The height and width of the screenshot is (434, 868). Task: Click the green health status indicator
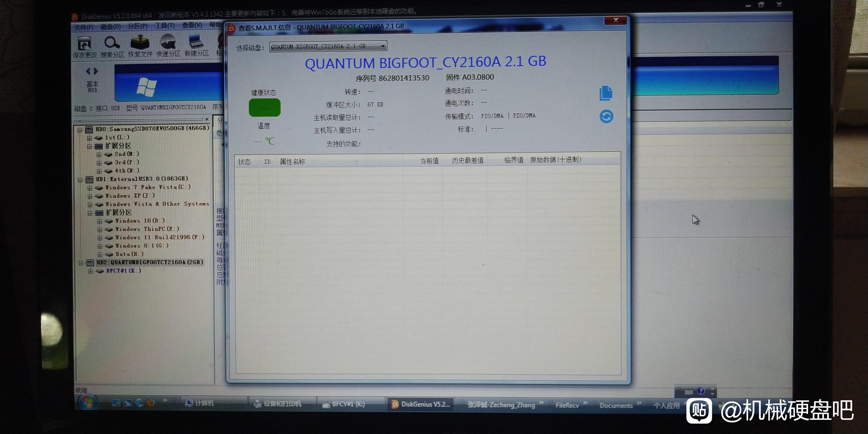pos(265,108)
